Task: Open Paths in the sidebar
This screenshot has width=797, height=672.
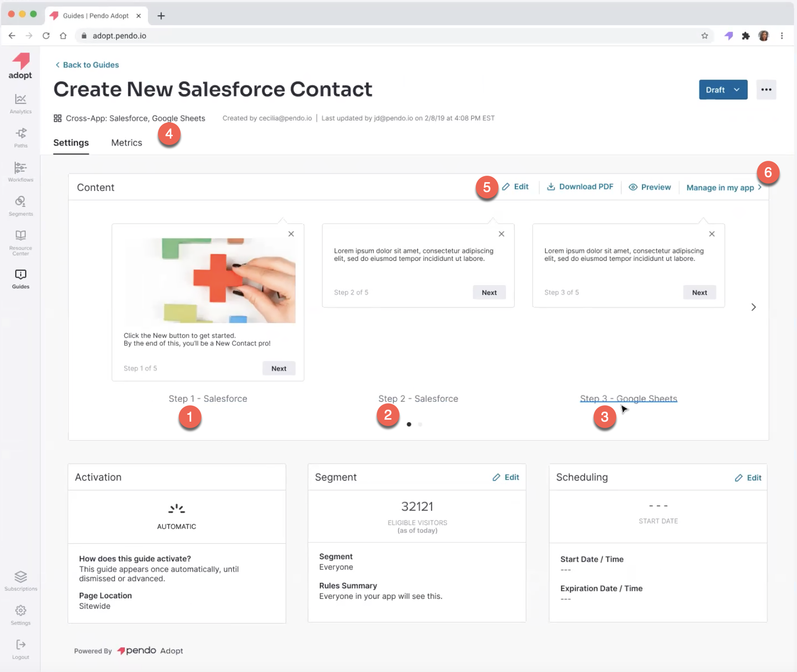Action: coord(20,138)
